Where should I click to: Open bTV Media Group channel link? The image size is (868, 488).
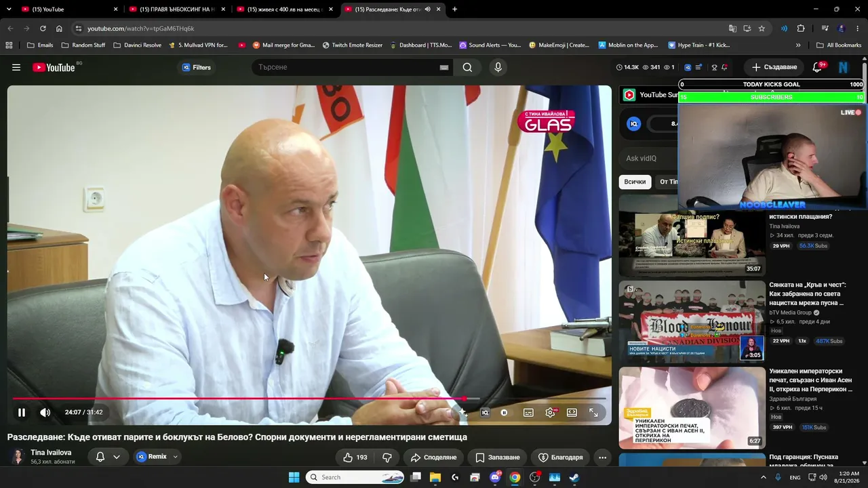click(790, 312)
